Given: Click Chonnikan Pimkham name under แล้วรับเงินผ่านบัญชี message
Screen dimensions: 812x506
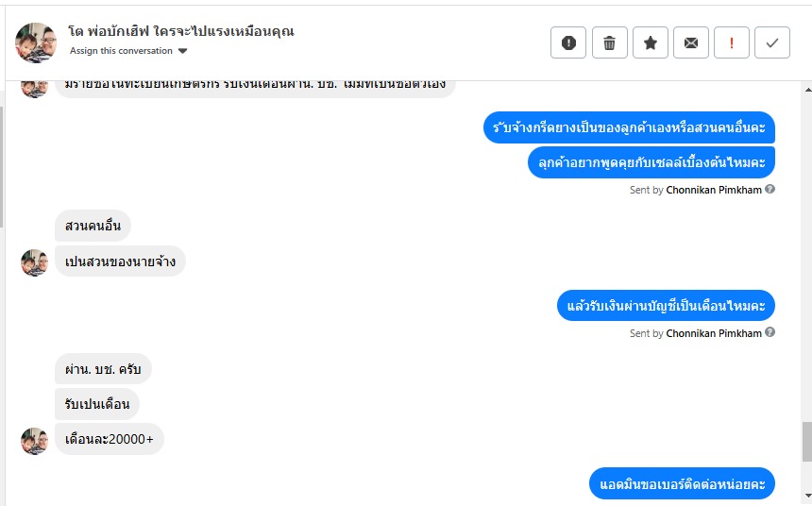Looking at the screenshot, I should tap(714, 333).
